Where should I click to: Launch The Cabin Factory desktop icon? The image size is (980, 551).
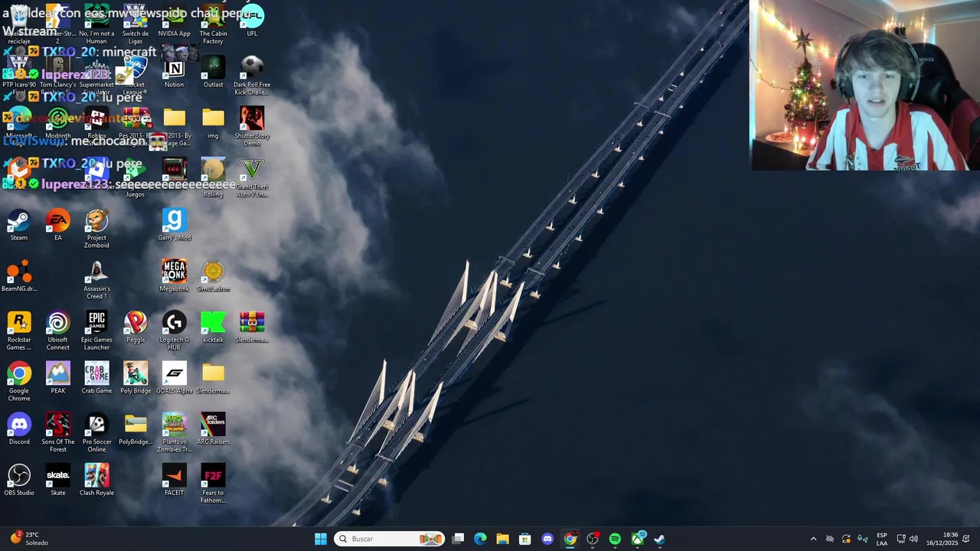click(x=213, y=25)
